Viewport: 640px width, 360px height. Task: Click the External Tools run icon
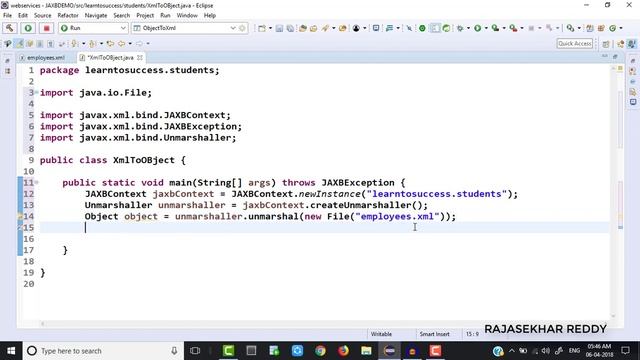[x=513, y=28]
